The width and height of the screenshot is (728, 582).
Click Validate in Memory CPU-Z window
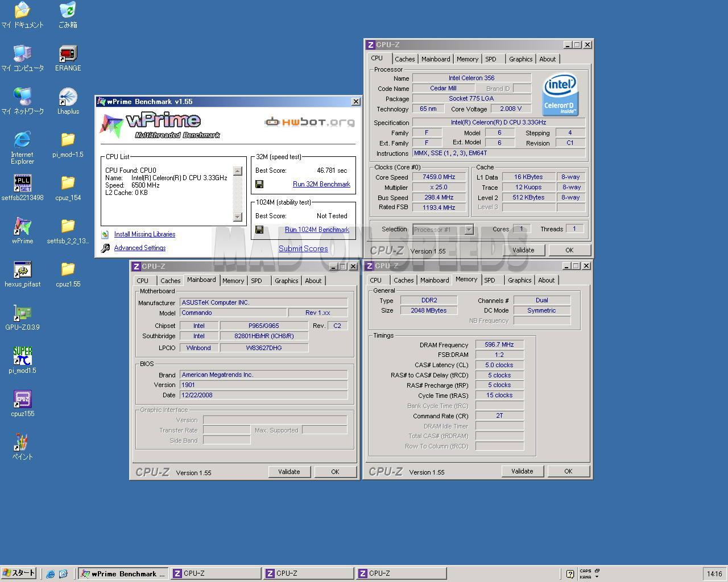(522, 471)
